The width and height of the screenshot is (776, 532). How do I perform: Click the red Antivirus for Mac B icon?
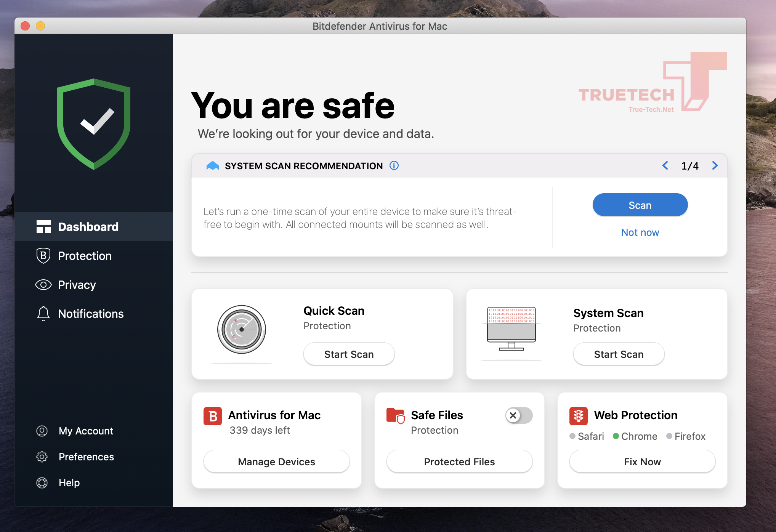pyautogui.click(x=212, y=416)
